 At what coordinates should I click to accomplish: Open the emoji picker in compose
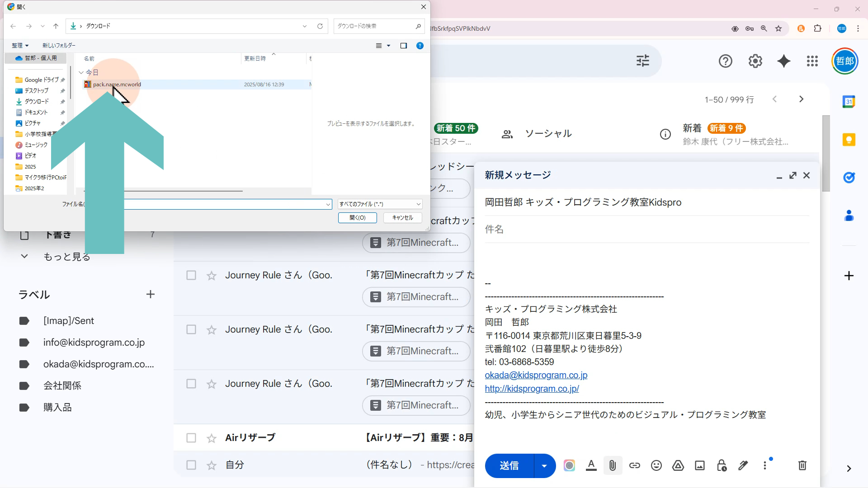point(656,465)
